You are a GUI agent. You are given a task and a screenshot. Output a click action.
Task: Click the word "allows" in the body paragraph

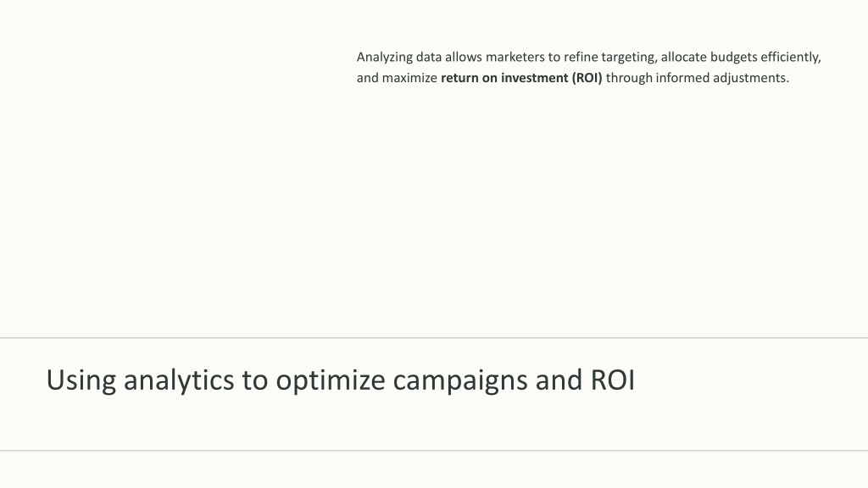tap(465, 58)
